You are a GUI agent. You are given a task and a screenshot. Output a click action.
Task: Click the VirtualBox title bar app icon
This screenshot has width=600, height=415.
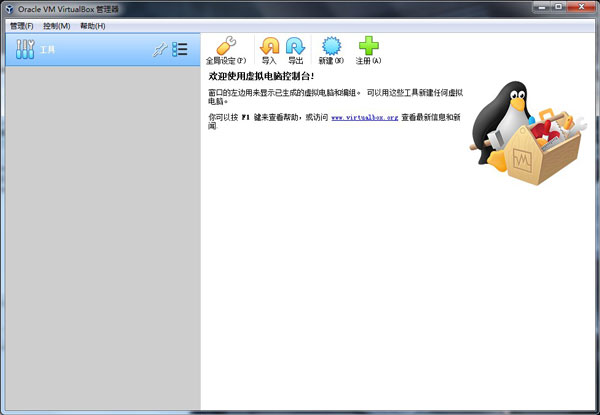pyautogui.click(x=10, y=9)
